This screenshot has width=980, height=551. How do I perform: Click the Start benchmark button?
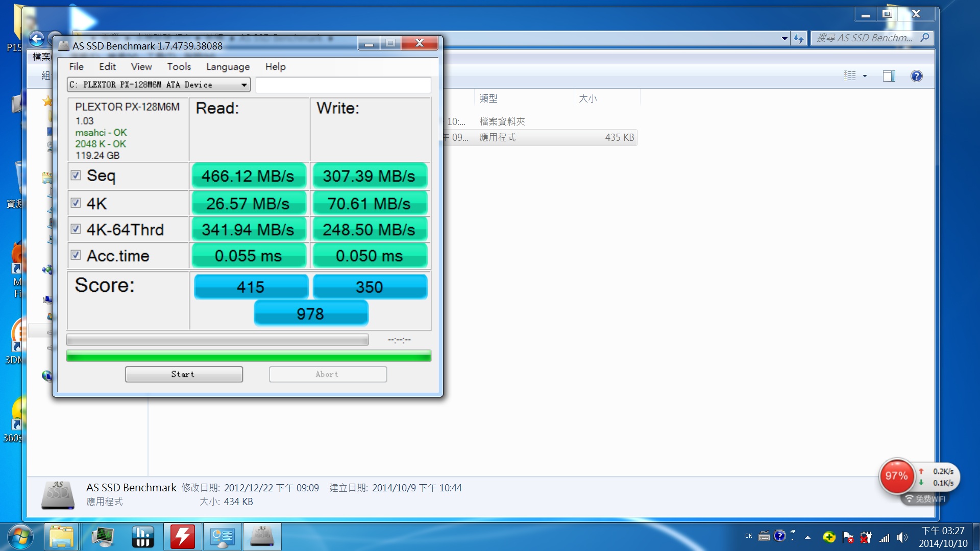point(184,374)
